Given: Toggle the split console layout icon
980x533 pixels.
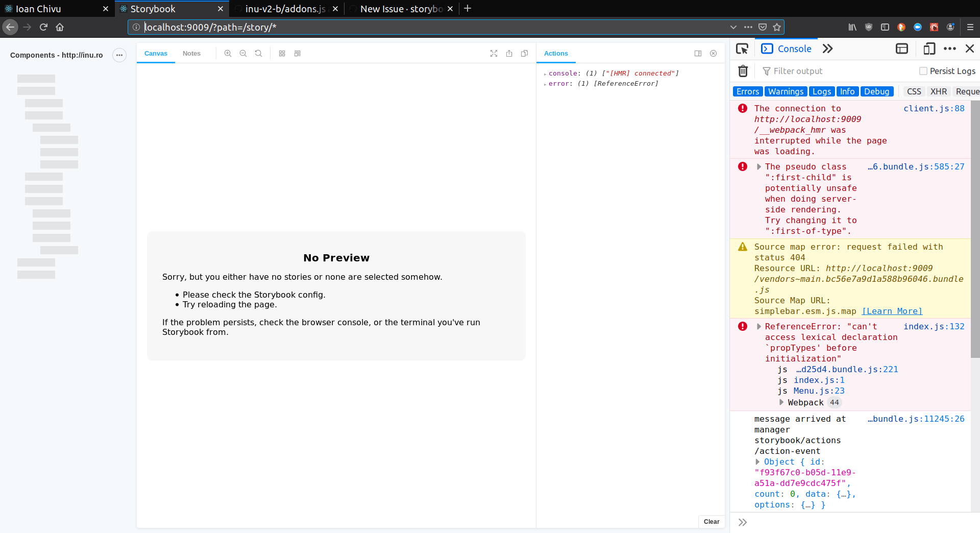Looking at the screenshot, I should [902, 49].
